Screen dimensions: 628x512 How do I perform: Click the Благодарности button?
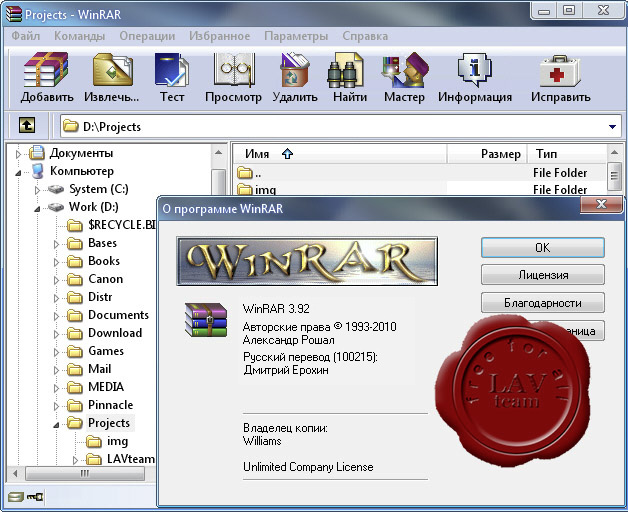543,302
